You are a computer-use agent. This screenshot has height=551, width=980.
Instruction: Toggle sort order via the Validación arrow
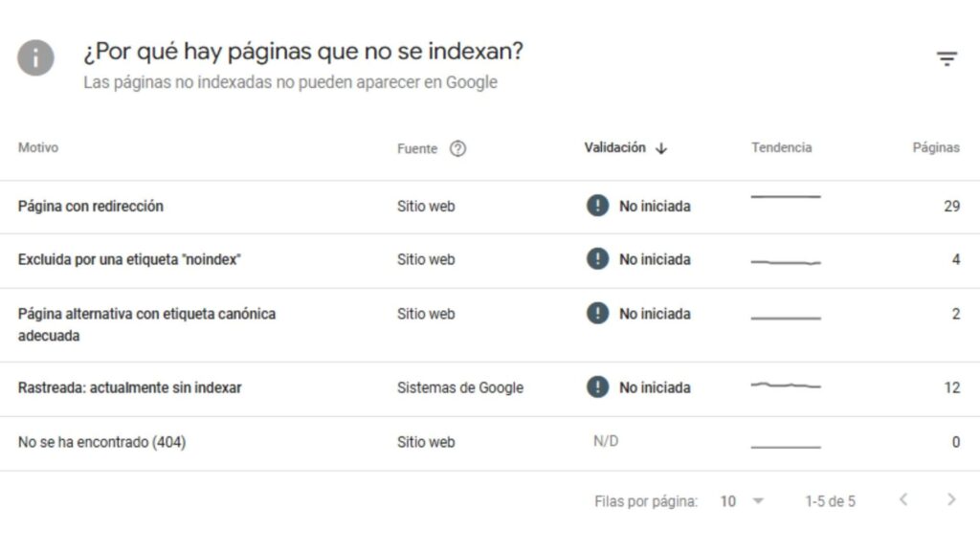point(662,147)
